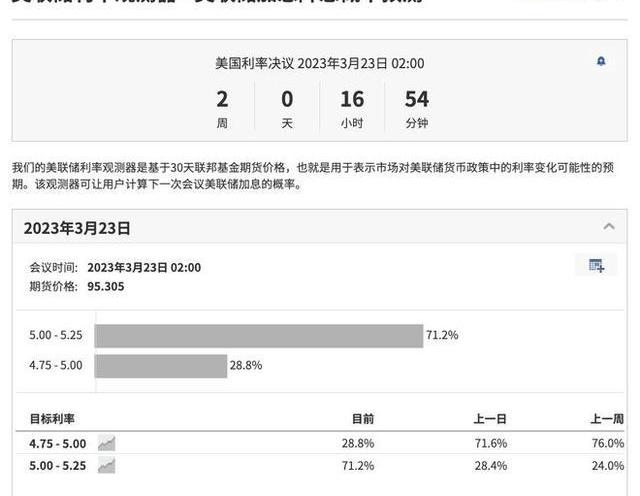
Task: Click the hours countdown showing 16
Action: pyautogui.click(x=352, y=99)
